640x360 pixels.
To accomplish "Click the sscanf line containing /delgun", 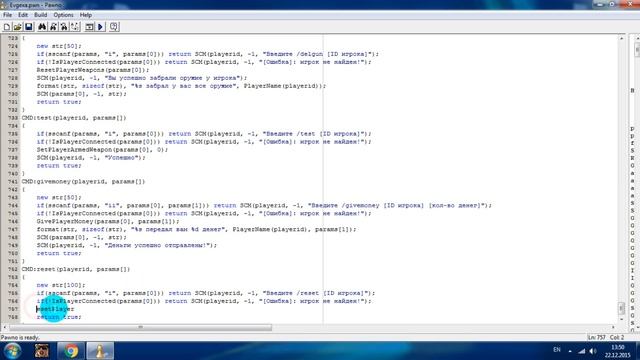I will click(208, 54).
